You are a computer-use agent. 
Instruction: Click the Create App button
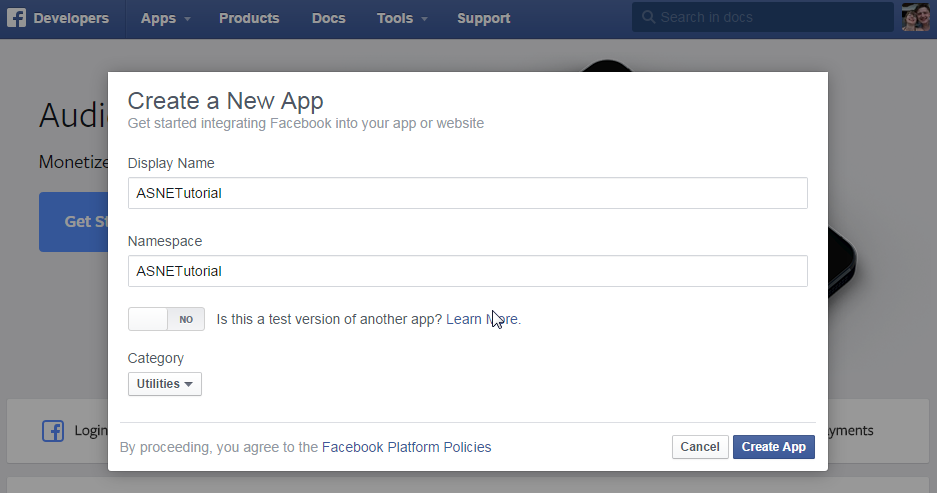pyautogui.click(x=773, y=447)
